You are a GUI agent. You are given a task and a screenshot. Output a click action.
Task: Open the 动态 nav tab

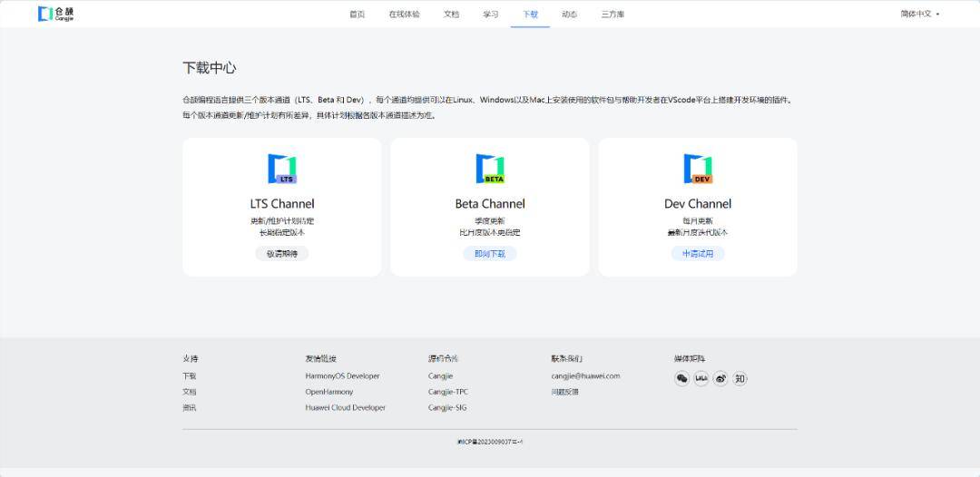569,15
